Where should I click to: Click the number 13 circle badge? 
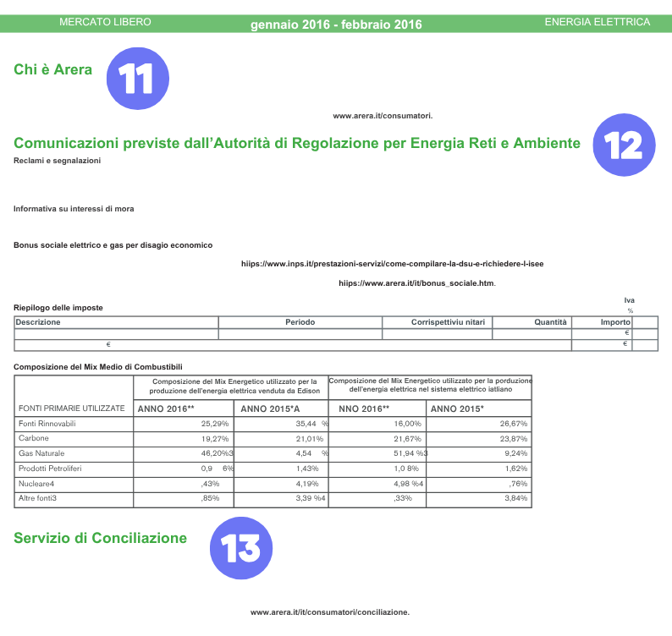tap(240, 548)
